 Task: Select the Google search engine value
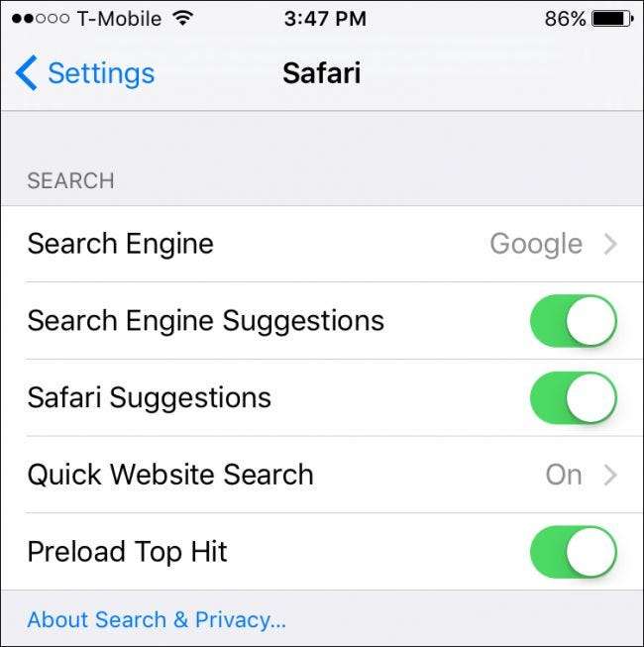click(536, 244)
